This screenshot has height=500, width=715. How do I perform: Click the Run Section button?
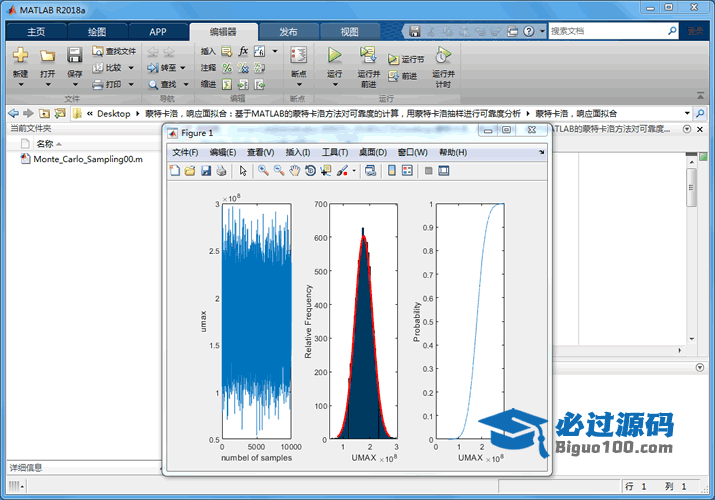pos(406,59)
